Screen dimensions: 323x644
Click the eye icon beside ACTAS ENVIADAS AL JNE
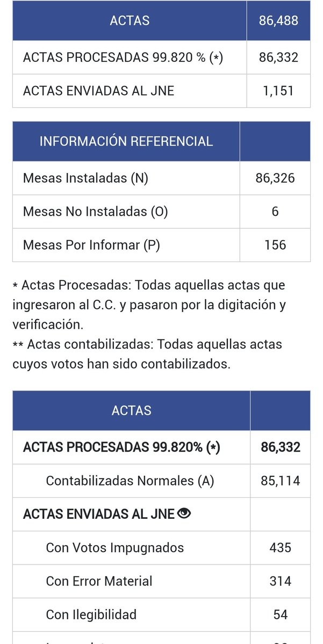pos(184,514)
